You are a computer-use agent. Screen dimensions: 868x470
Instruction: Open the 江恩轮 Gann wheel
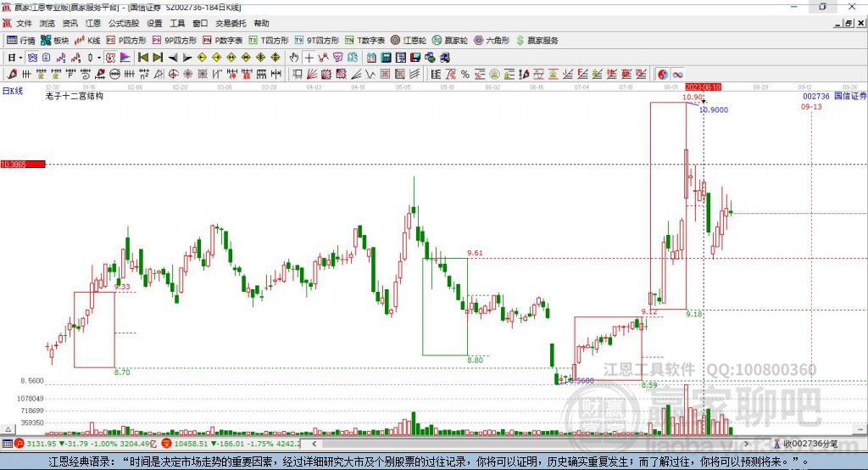(x=409, y=41)
